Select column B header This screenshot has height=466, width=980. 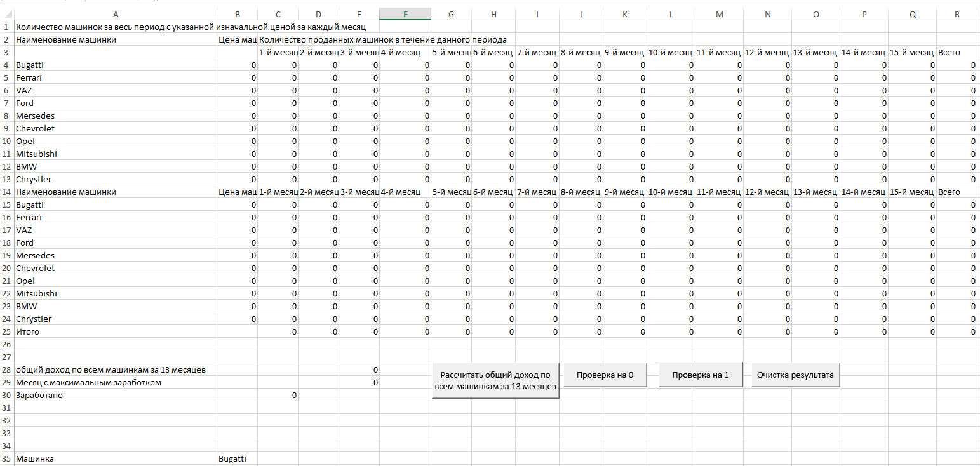237,14
